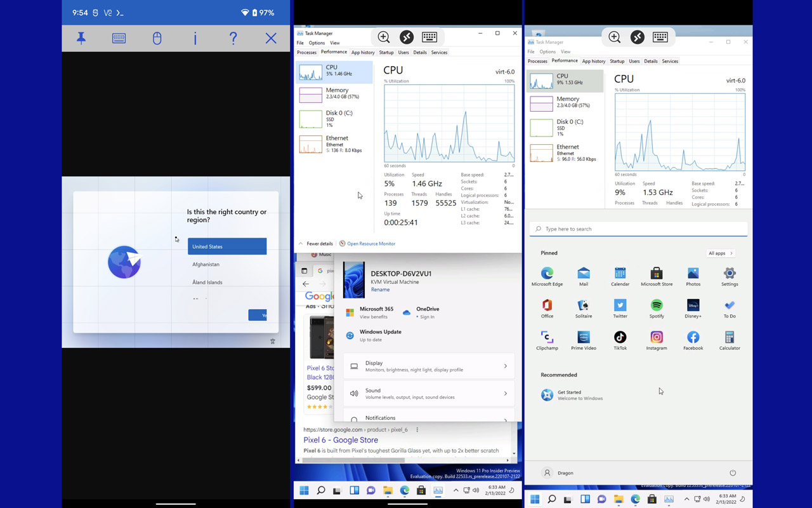Tap the pin icon in left phone toolbar
The height and width of the screenshot is (508, 812).
coord(81,39)
